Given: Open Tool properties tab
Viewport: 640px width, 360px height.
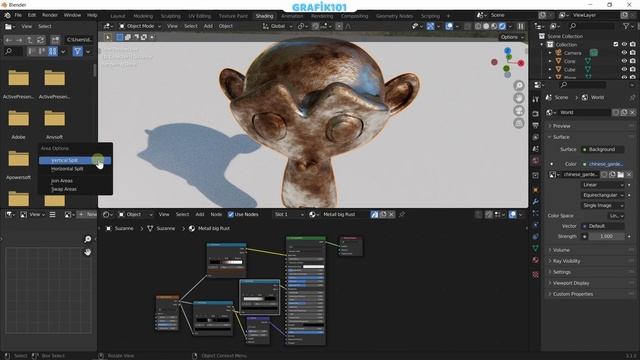Looking at the screenshot, I should [x=536, y=99].
